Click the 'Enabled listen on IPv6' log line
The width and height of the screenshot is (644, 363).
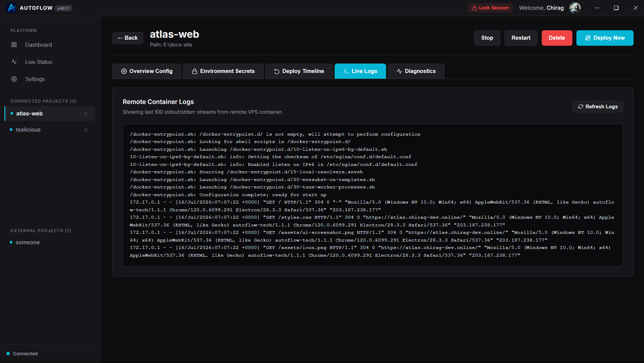tap(273, 165)
